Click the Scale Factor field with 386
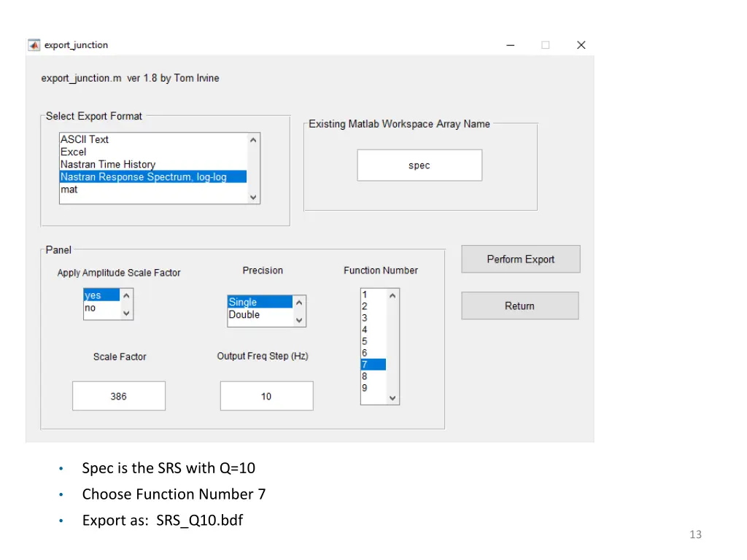The width and height of the screenshot is (747, 560). click(119, 396)
